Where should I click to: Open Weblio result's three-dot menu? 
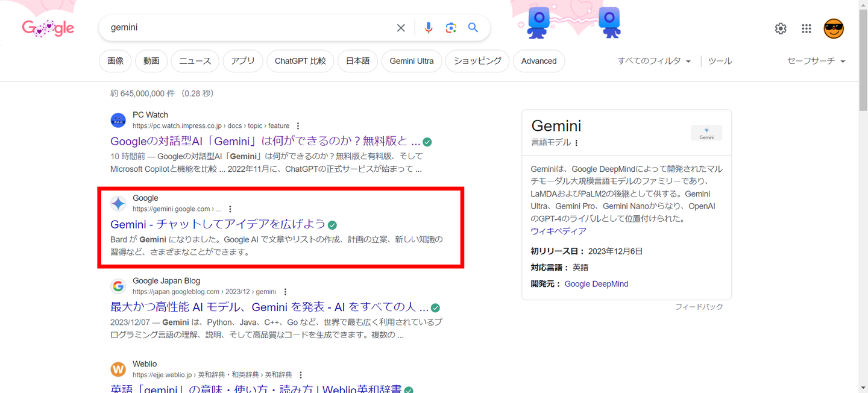pyautogui.click(x=301, y=375)
